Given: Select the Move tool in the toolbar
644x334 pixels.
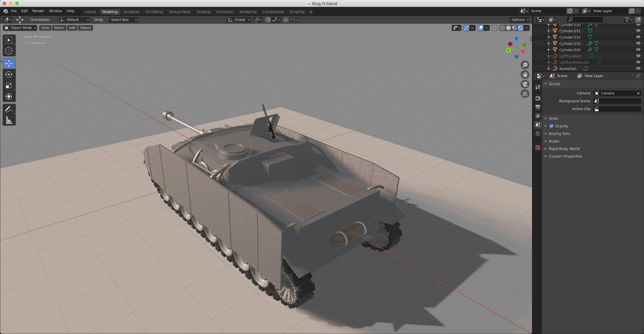Looking at the screenshot, I should point(9,63).
